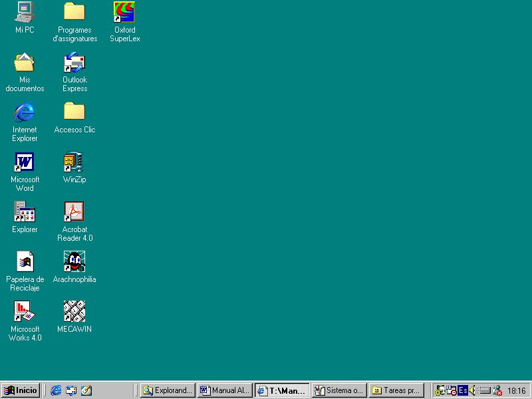Select the Papelera de Reciclaje icon
532x399 pixels.
tap(25, 262)
